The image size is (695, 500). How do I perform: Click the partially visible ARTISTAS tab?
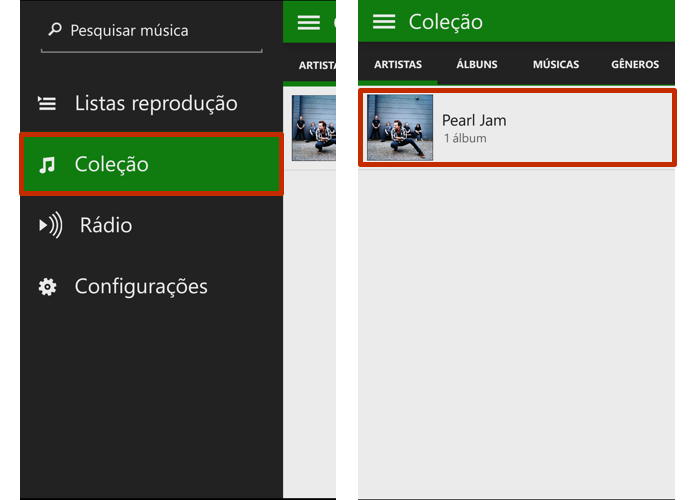317,66
